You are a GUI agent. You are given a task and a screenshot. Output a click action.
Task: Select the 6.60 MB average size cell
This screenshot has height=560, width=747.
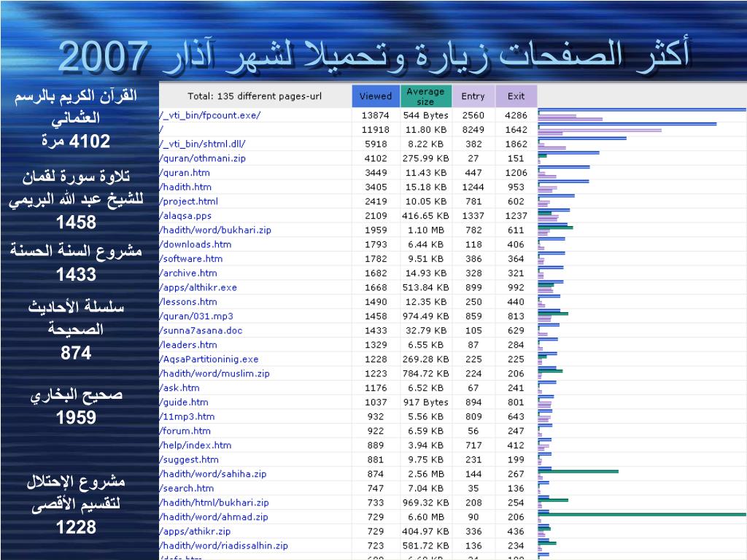click(426, 517)
